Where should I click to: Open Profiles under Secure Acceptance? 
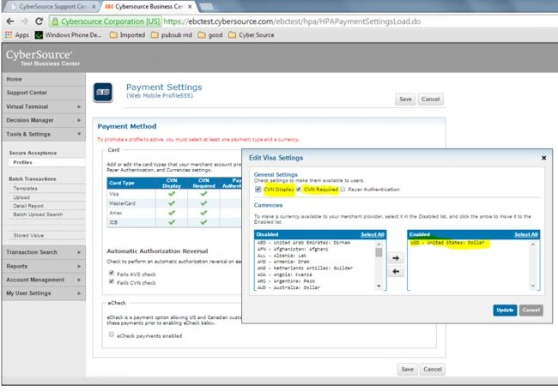pos(23,162)
